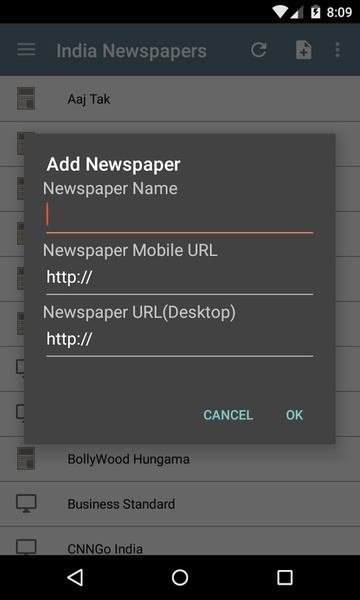The height and width of the screenshot is (600, 360).
Task: Open Aaj Tak from the list
Action: [x=180, y=99]
